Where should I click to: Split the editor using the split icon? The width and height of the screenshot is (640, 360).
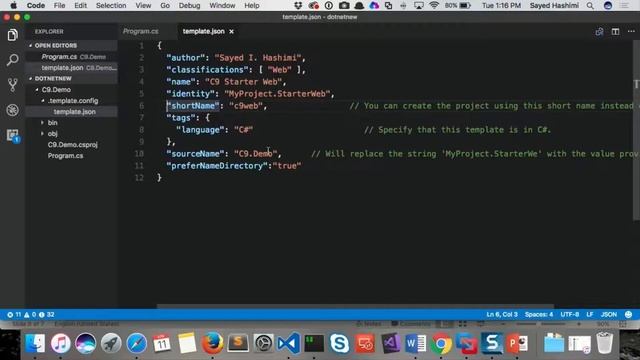(615, 31)
